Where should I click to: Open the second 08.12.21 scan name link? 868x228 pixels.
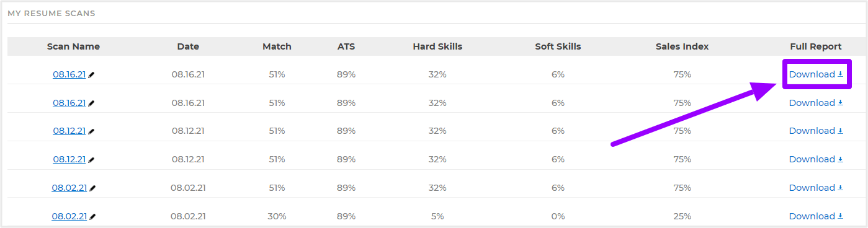(69, 159)
